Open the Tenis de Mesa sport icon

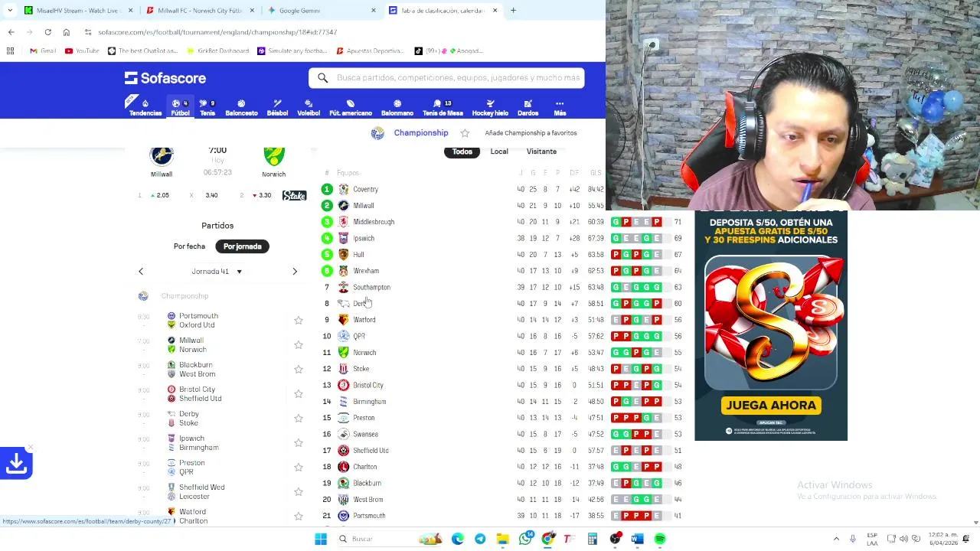coord(443,108)
